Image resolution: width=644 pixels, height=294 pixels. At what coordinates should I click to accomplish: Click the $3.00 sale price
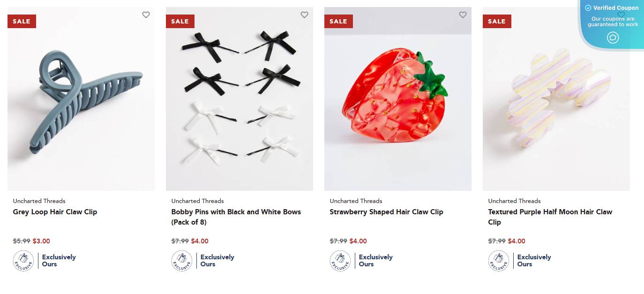click(41, 241)
